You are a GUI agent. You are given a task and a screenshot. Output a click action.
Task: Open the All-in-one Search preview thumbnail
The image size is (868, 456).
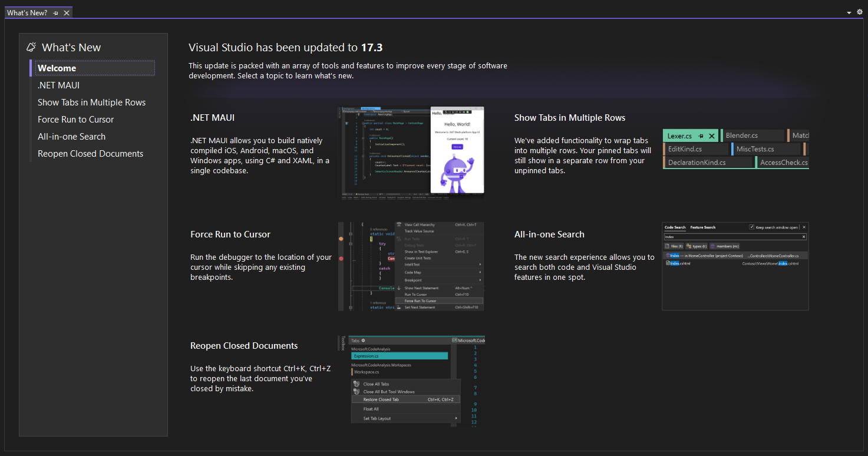(735, 266)
